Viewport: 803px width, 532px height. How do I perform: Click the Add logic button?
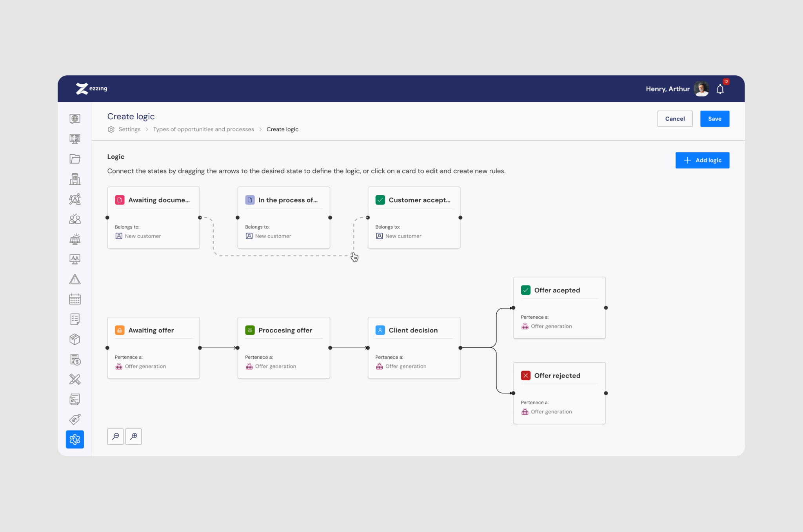[x=702, y=160]
